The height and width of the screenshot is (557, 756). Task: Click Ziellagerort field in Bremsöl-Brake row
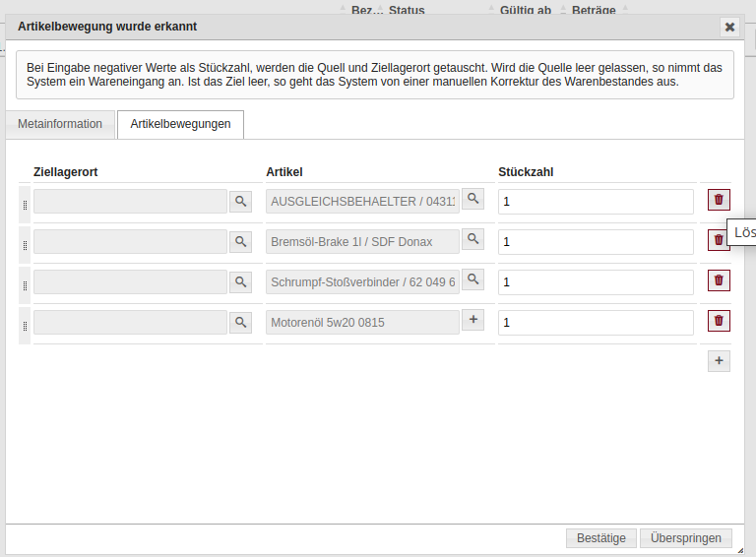pyautogui.click(x=130, y=242)
